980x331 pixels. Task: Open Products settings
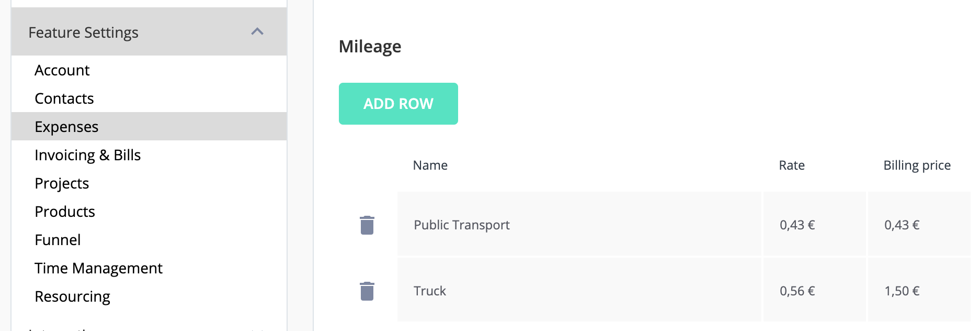coord(65,212)
